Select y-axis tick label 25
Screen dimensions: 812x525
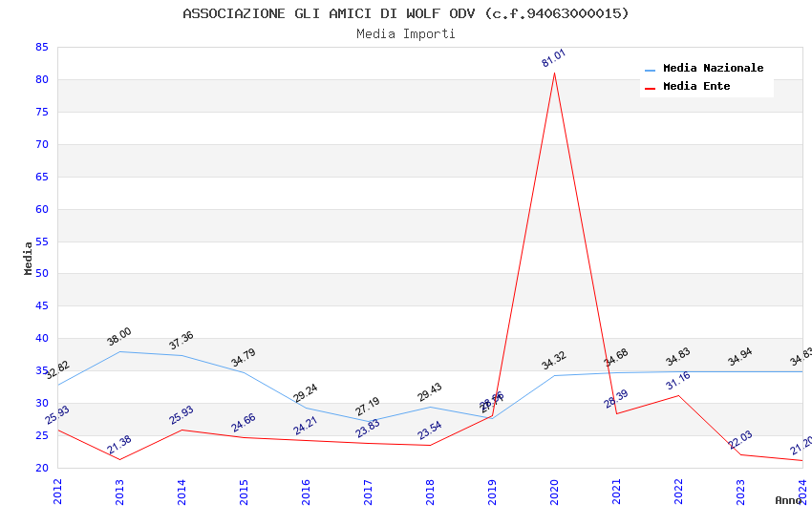click(42, 435)
